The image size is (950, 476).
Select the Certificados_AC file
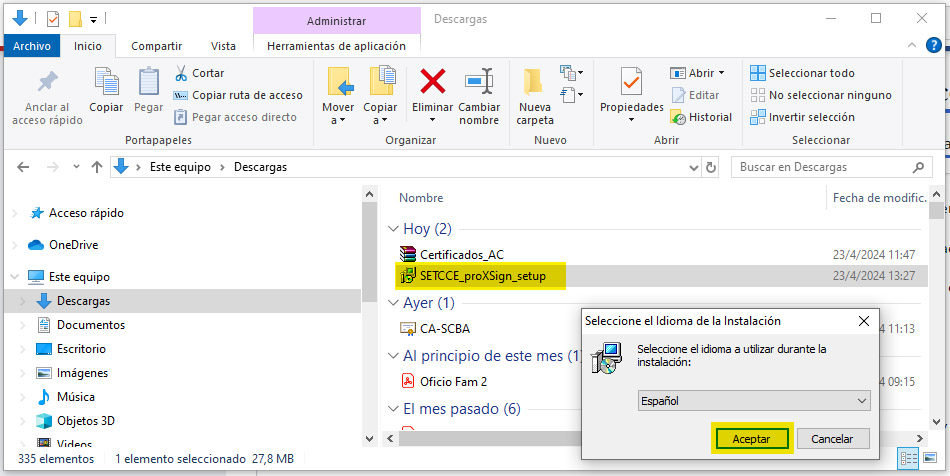pos(461,254)
